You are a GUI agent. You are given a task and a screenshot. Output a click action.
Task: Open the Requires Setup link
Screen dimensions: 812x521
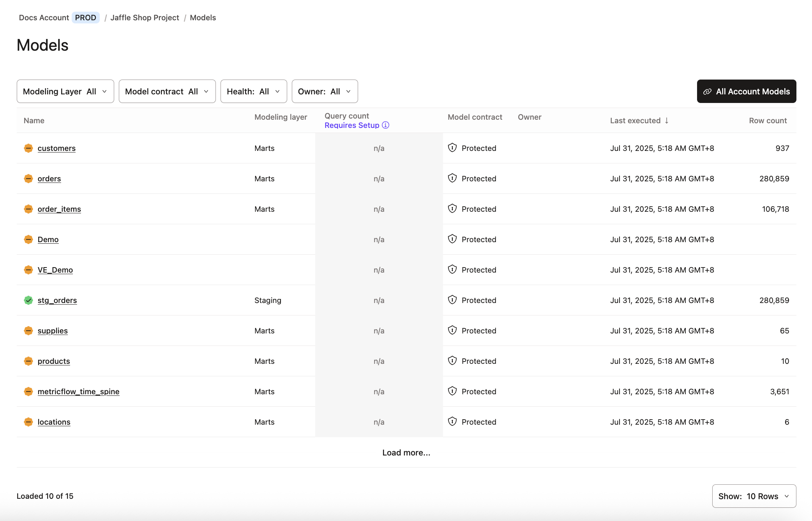(x=351, y=125)
